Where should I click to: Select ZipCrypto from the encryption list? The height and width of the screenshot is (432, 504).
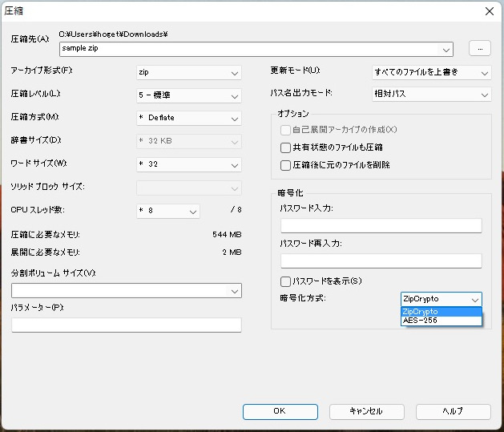(x=442, y=312)
